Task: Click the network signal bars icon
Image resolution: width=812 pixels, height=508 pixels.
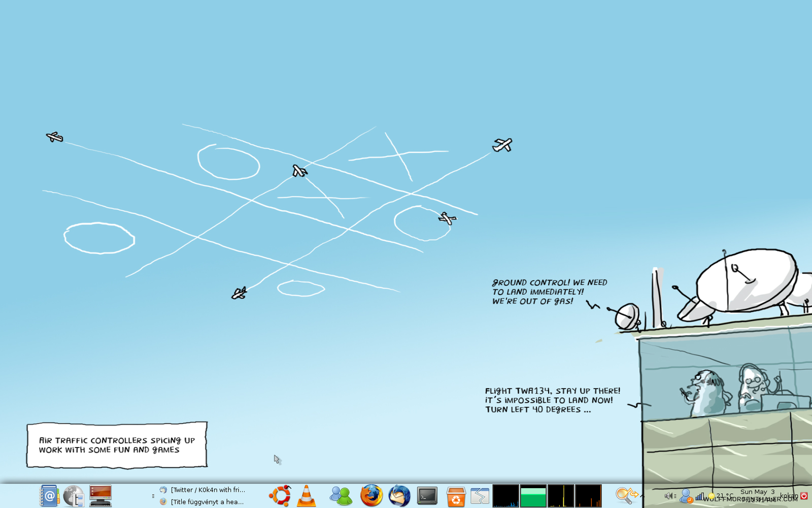Action: pyautogui.click(x=700, y=496)
